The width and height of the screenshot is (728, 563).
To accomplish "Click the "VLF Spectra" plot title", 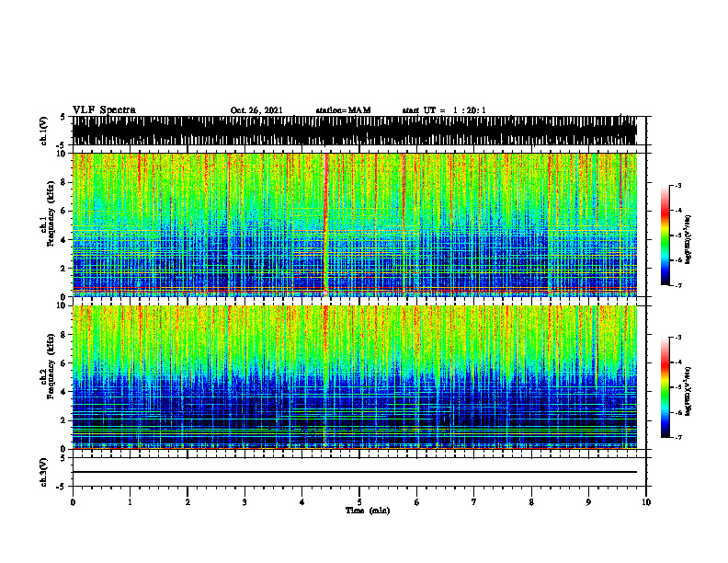I will pyautogui.click(x=104, y=110).
